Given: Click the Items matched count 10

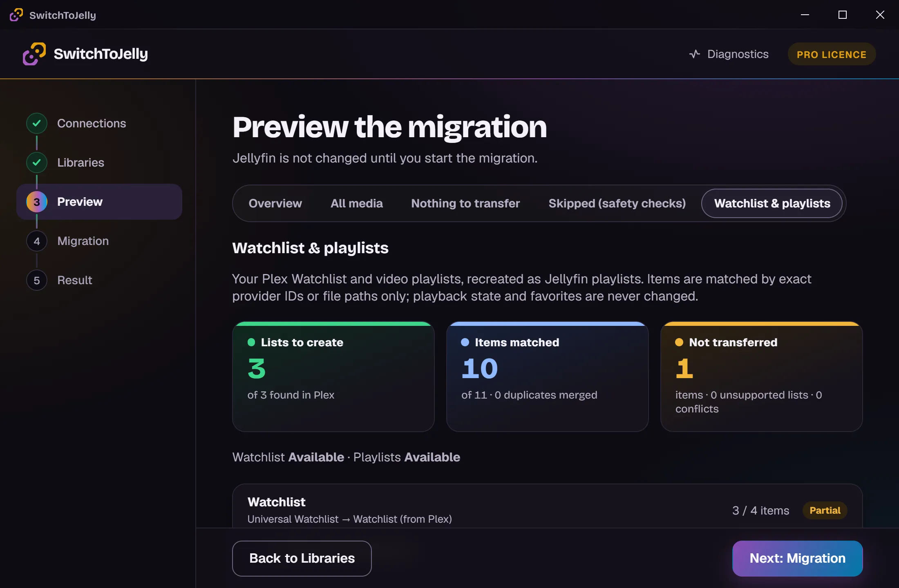Looking at the screenshot, I should click(480, 368).
